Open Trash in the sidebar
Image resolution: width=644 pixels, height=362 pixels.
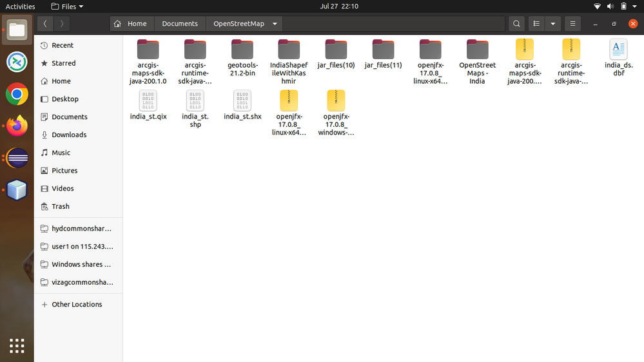click(78, 207)
